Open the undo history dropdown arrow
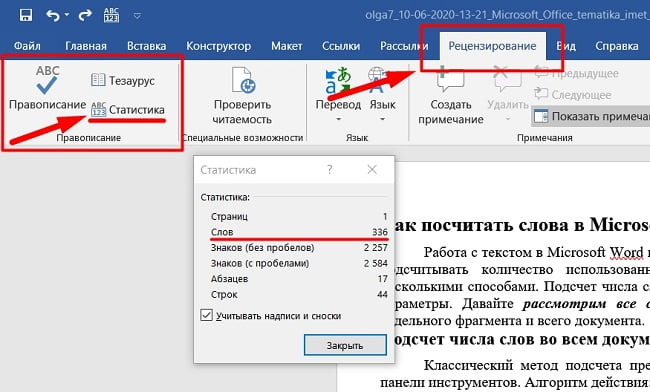Image resolution: width=650 pixels, height=392 pixels. pyautogui.click(x=67, y=15)
